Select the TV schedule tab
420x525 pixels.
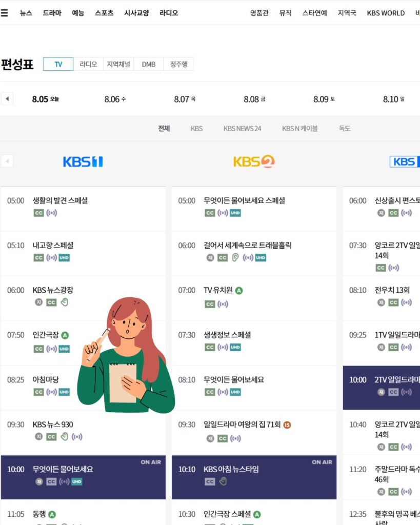coord(58,64)
